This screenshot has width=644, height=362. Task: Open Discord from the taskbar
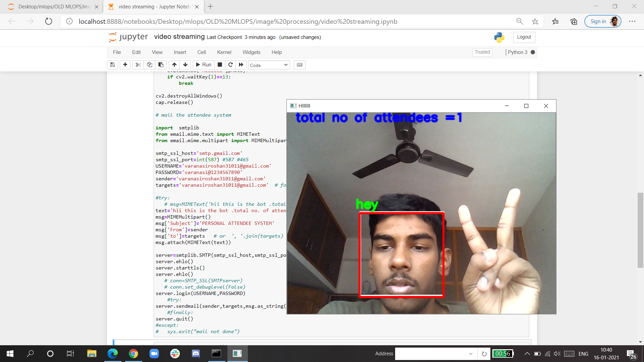click(196, 354)
